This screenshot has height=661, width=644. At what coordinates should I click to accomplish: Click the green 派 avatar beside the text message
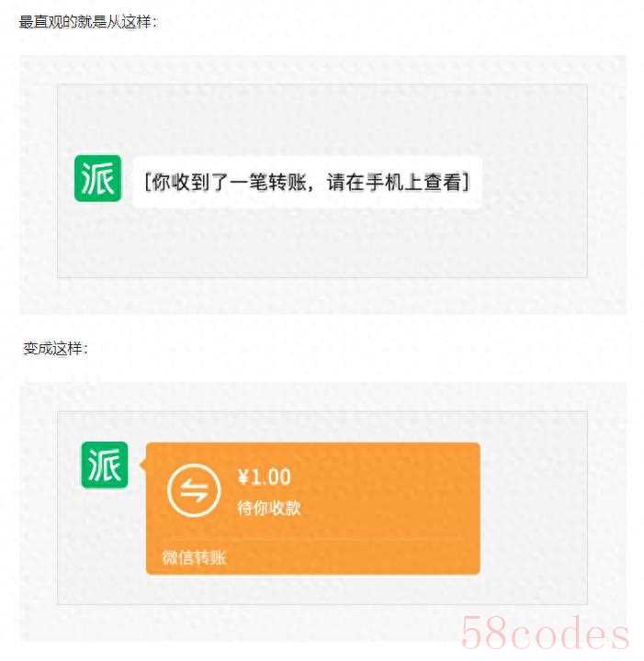98,178
